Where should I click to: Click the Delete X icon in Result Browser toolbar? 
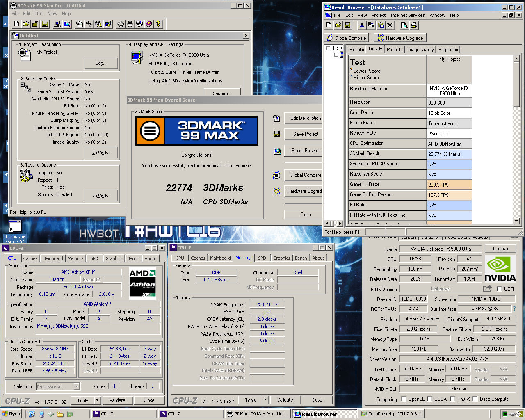[x=390, y=25]
